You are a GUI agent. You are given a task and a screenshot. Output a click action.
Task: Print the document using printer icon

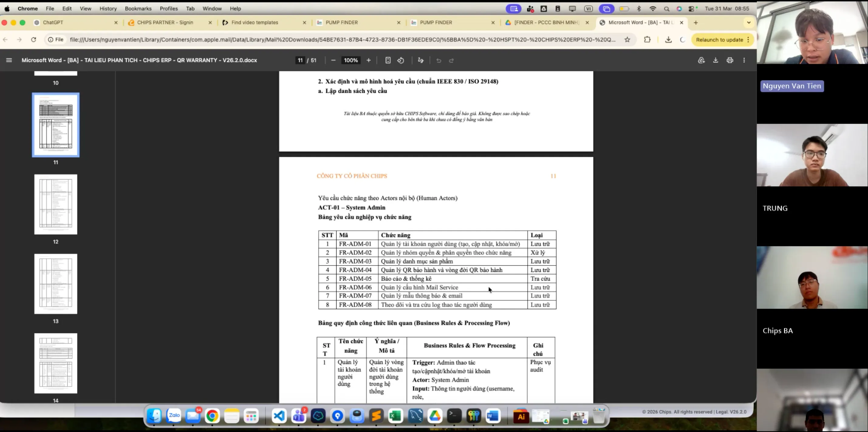730,60
